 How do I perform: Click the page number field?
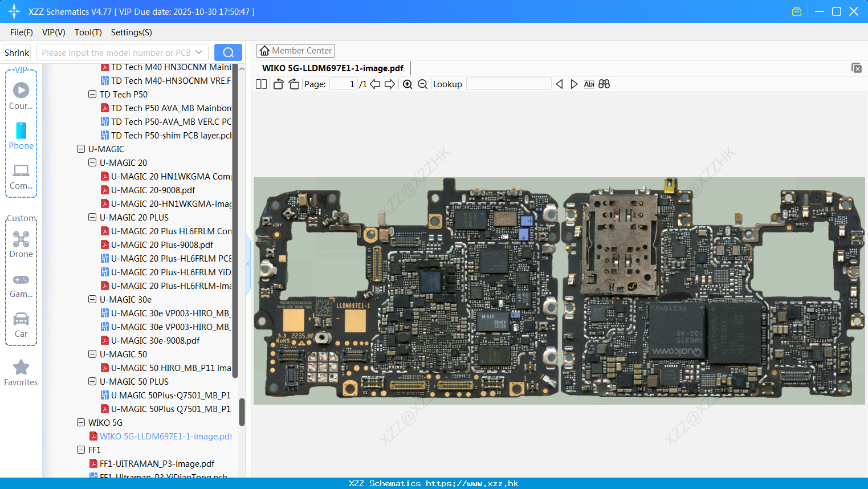(344, 84)
